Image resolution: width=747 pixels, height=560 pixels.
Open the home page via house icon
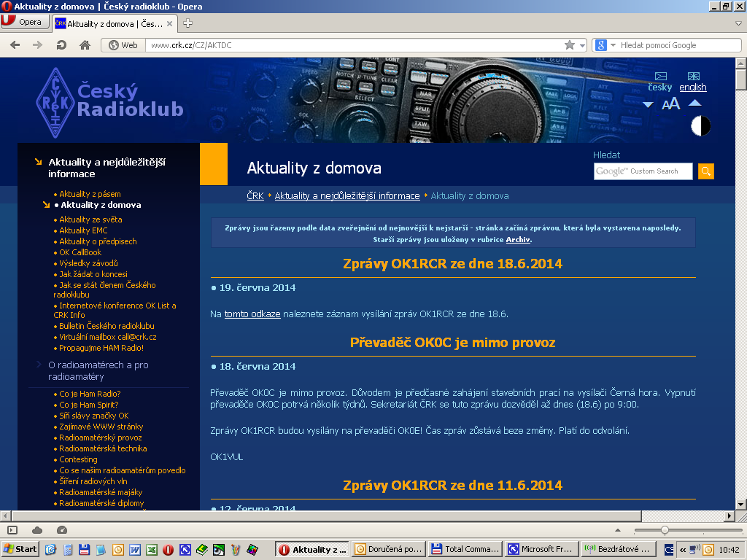click(85, 45)
